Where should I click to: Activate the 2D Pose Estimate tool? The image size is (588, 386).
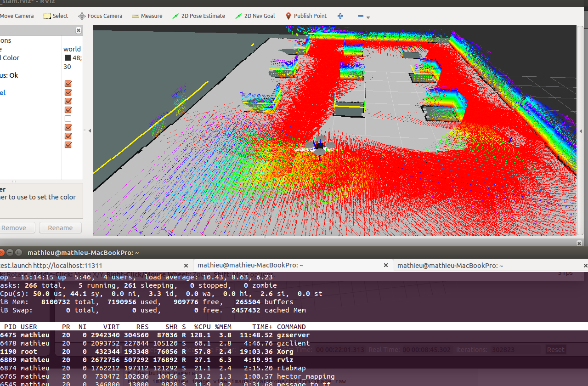point(198,16)
